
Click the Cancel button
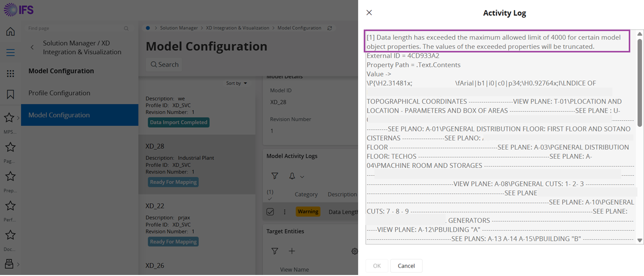coord(406,266)
